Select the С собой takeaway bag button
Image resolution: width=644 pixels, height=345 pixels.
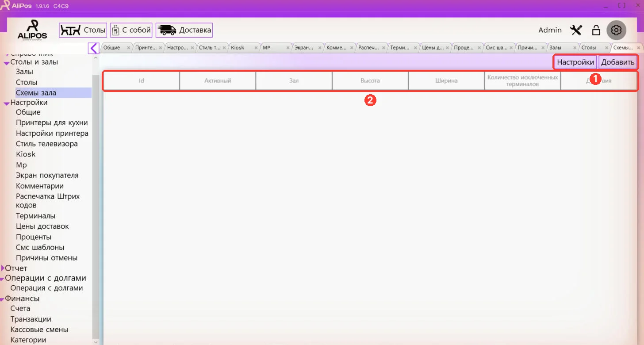(131, 30)
